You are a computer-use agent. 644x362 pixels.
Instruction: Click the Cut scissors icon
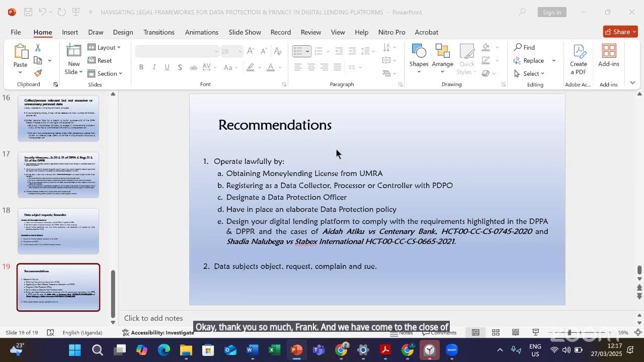point(38,47)
